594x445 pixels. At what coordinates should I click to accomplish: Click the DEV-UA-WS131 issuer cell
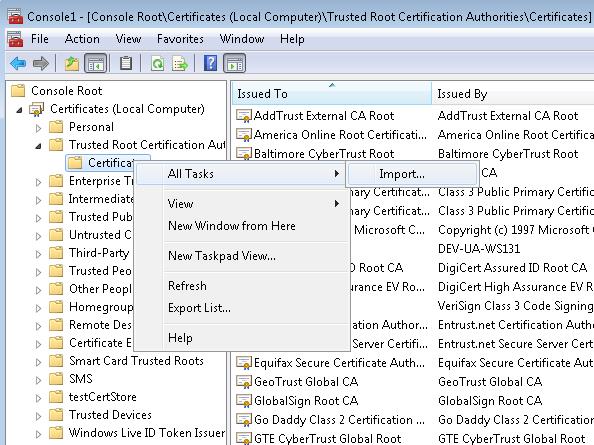click(479, 249)
